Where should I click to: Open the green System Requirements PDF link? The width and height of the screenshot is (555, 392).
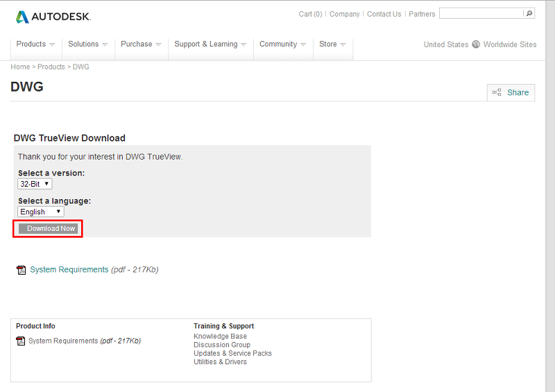point(69,270)
